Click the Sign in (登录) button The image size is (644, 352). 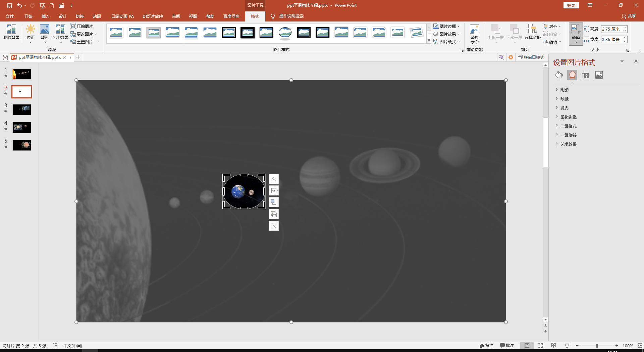point(571,5)
